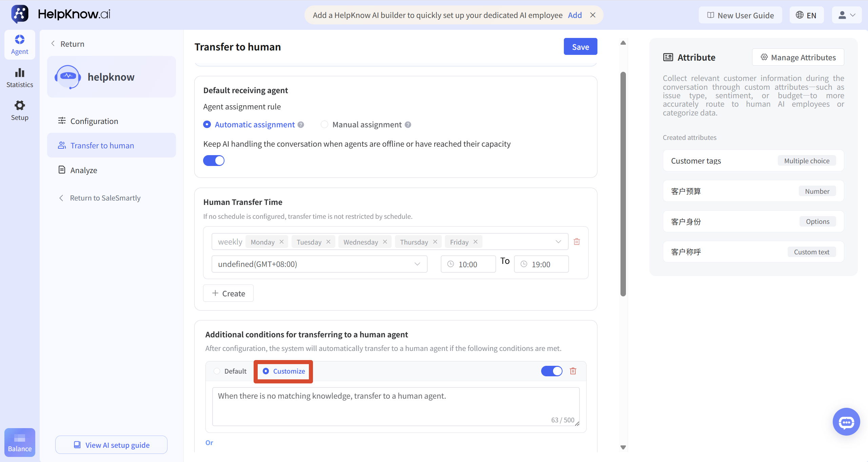
Task: Delete the Customize condition with trash icon
Action: [x=573, y=371]
